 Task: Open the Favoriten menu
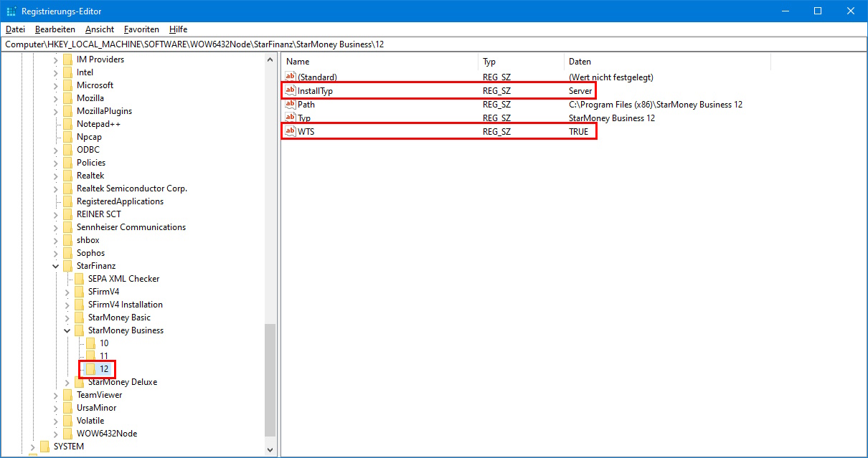pyautogui.click(x=141, y=29)
